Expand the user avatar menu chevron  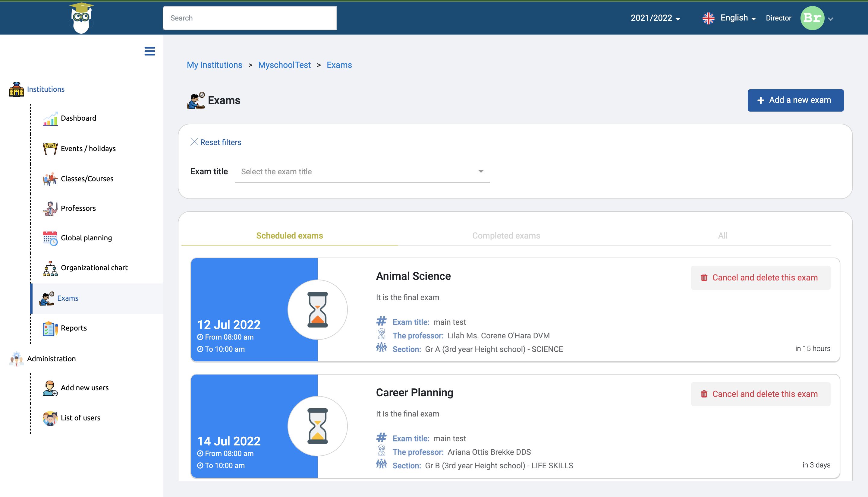tap(831, 19)
